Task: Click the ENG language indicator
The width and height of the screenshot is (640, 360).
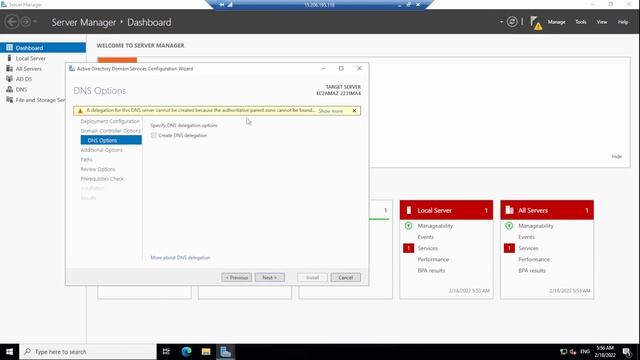Action: [585, 351]
